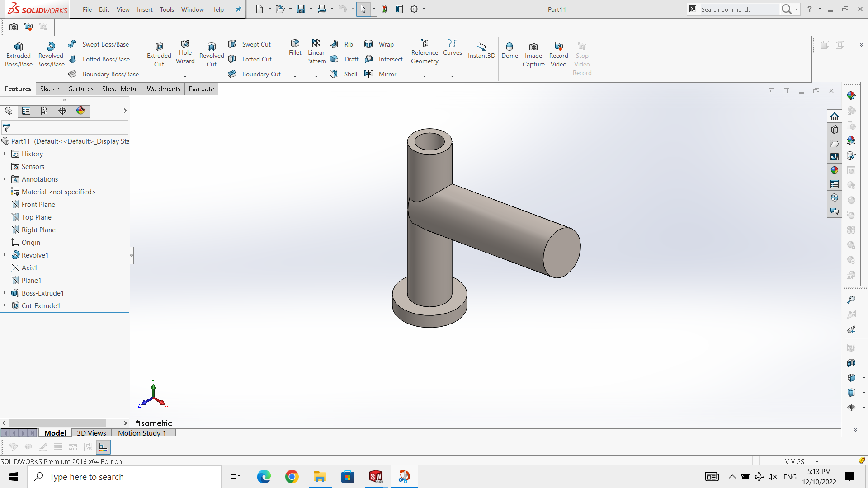
Task: Select the Front Plane item
Action: 33,205
